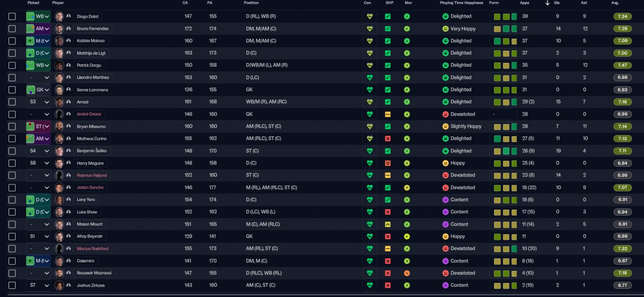Click Luke Shaw's pitch position icon

pyautogui.click(x=30, y=212)
